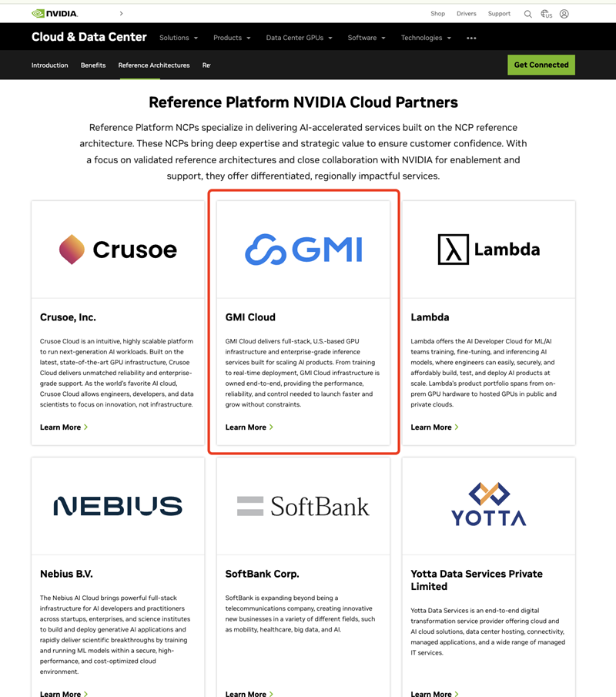Screen dimensions: 616x697
Task: Open the Drivers menu item
Action: click(468, 13)
